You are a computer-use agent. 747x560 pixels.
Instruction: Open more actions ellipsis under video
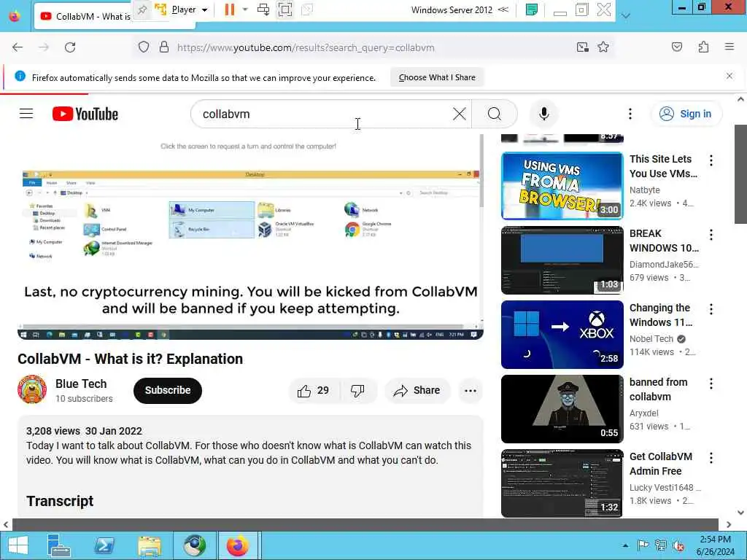click(x=471, y=391)
